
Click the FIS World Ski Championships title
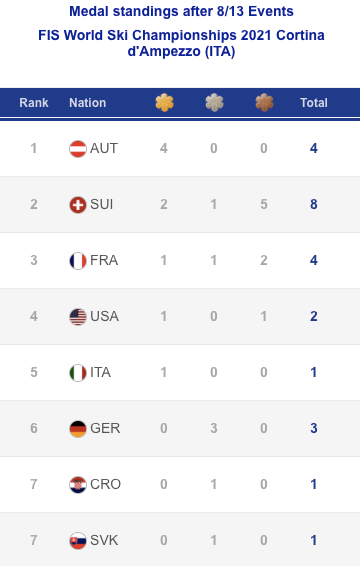[x=181, y=43]
